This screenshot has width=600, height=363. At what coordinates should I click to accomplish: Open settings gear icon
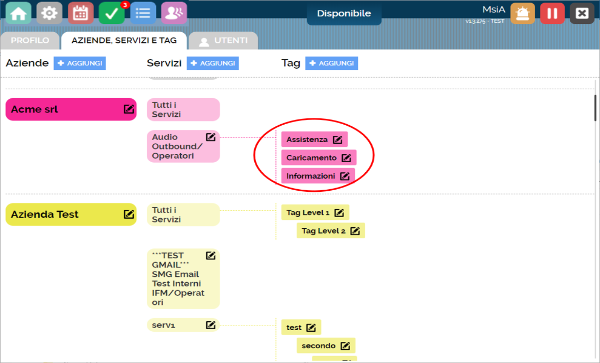[49, 13]
